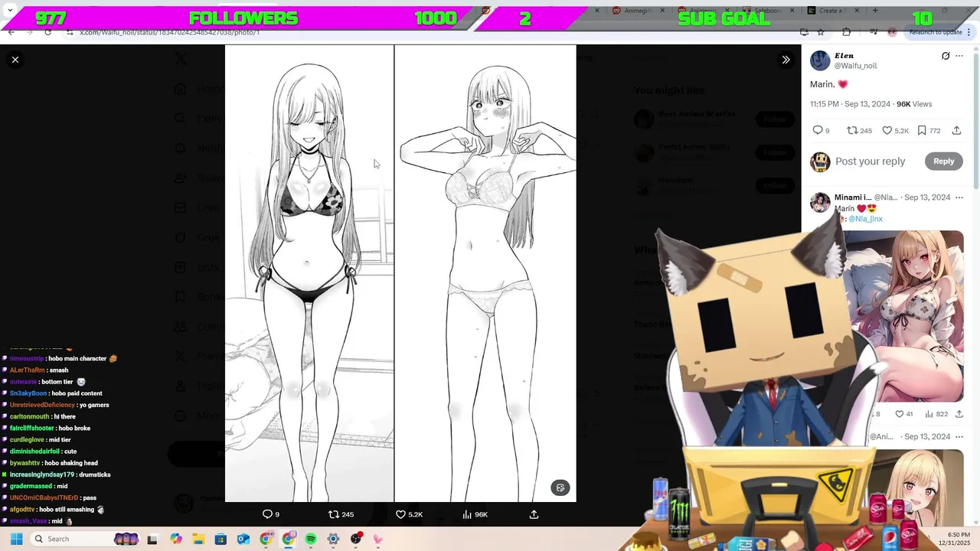This screenshot has width=980, height=551.
Task: Like the post with the 5.2K heart
Action: click(887, 131)
